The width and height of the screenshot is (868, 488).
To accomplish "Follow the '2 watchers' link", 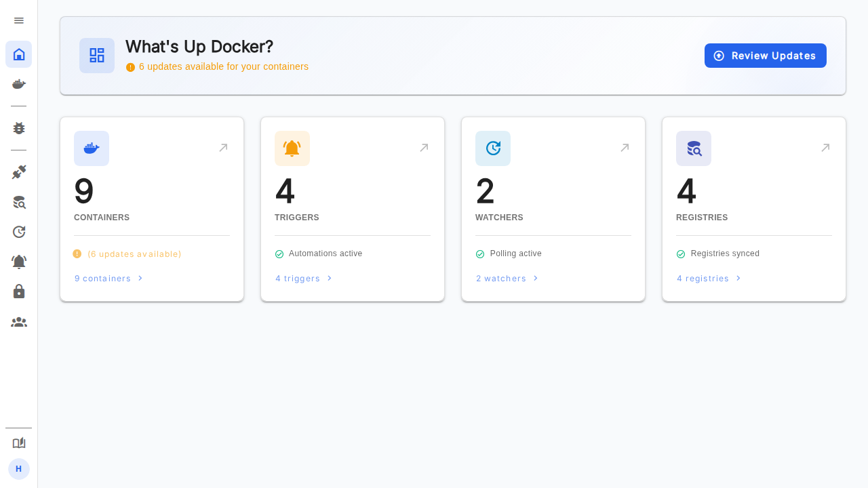I will [x=508, y=279].
